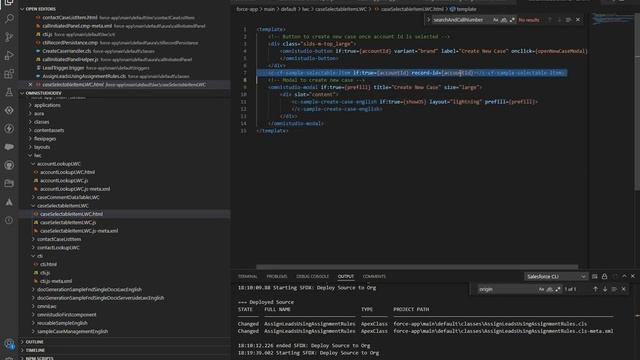
Task: Toggle regex in output panel find
Action: [x=558, y=289]
